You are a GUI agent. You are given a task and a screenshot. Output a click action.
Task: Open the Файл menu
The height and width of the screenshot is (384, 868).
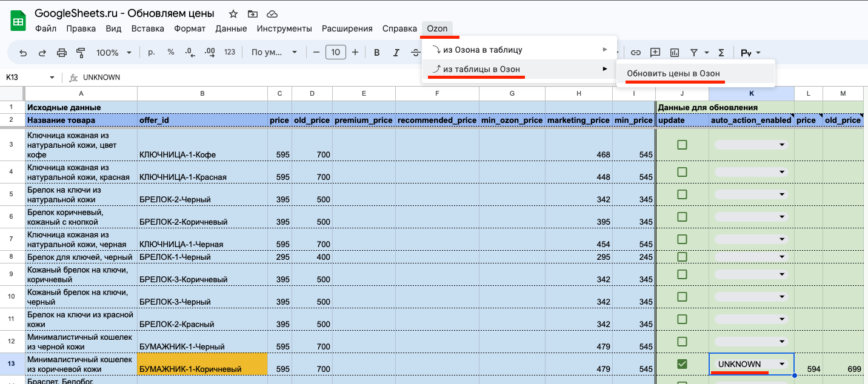(x=46, y=28)
